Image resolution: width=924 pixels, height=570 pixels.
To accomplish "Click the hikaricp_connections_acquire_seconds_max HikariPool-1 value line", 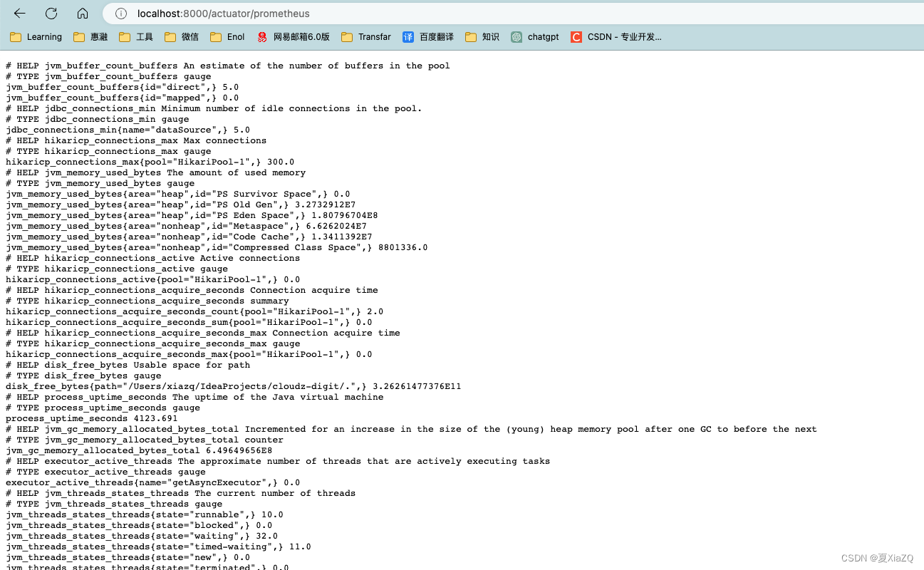I will point(189,354).
